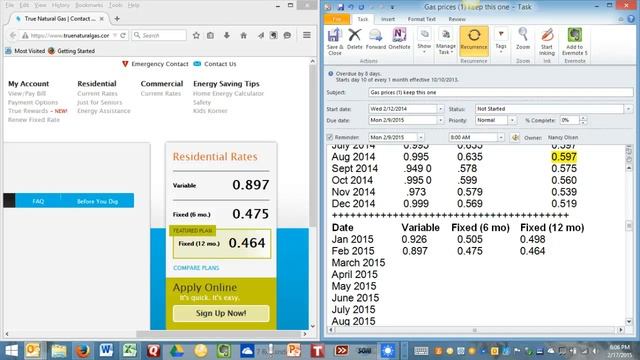Click the FAQ button on webpage

pyautogui.click(x=38, y=201)
